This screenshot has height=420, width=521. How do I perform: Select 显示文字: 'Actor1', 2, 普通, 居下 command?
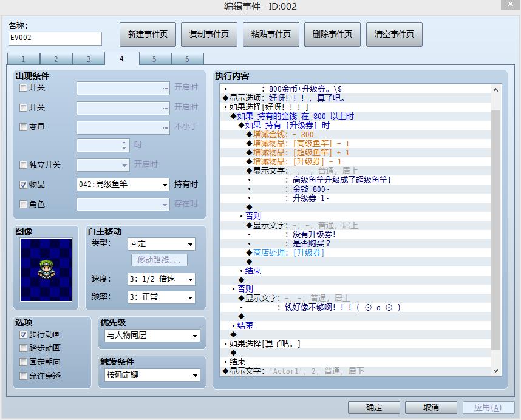pyautogui.click(x=355, y=371)
